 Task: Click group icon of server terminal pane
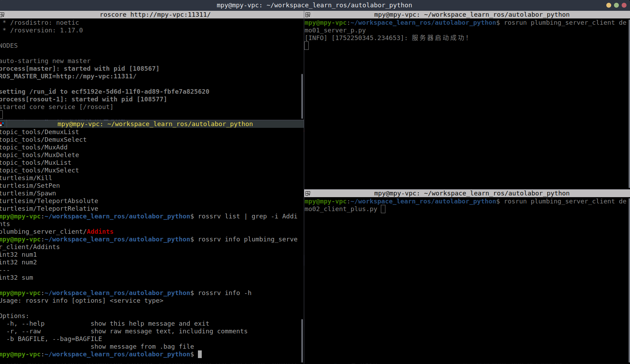click(x=308, y=15)
